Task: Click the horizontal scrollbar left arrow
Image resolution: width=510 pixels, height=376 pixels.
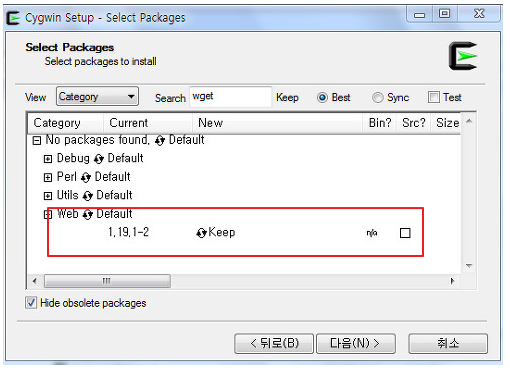Action: [x=35, y=281]
